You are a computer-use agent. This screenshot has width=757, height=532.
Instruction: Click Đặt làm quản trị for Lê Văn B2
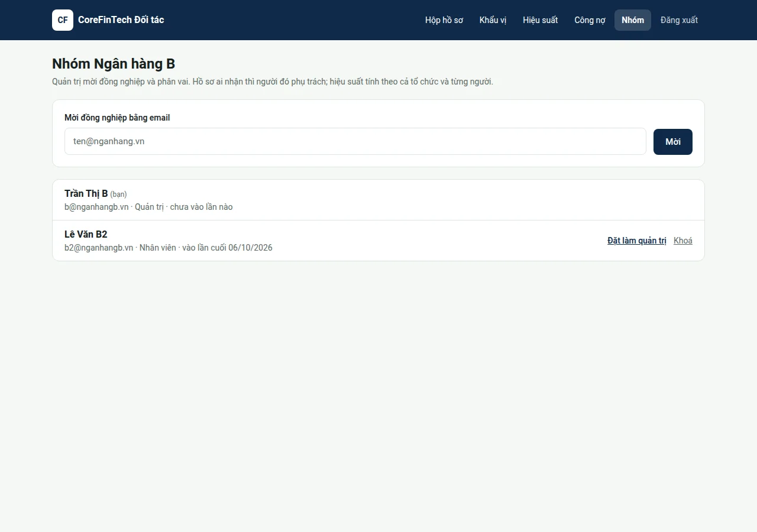pos(637,241)
